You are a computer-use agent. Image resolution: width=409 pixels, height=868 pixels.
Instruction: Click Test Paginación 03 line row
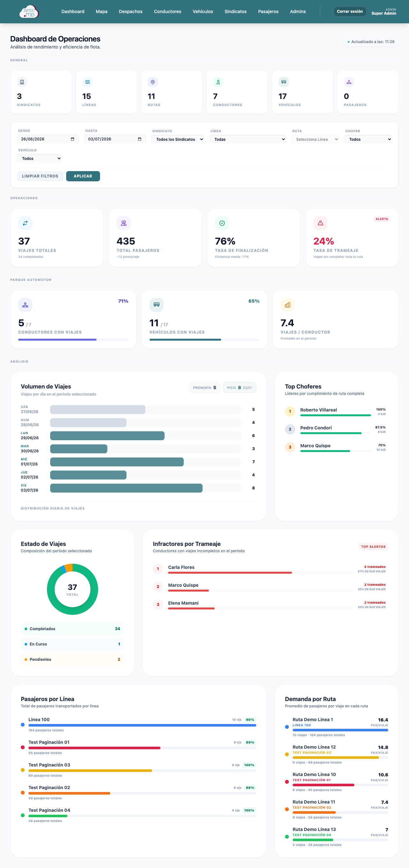point(139,770)
